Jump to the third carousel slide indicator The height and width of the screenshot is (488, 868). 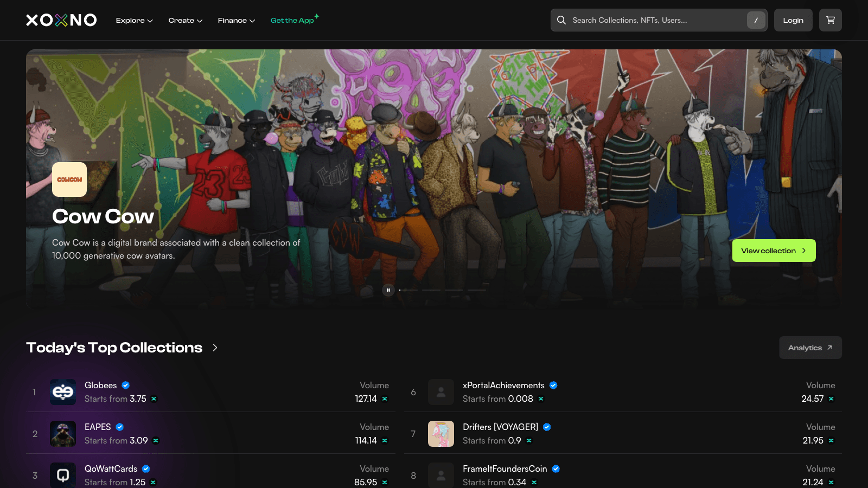point(455,290)
